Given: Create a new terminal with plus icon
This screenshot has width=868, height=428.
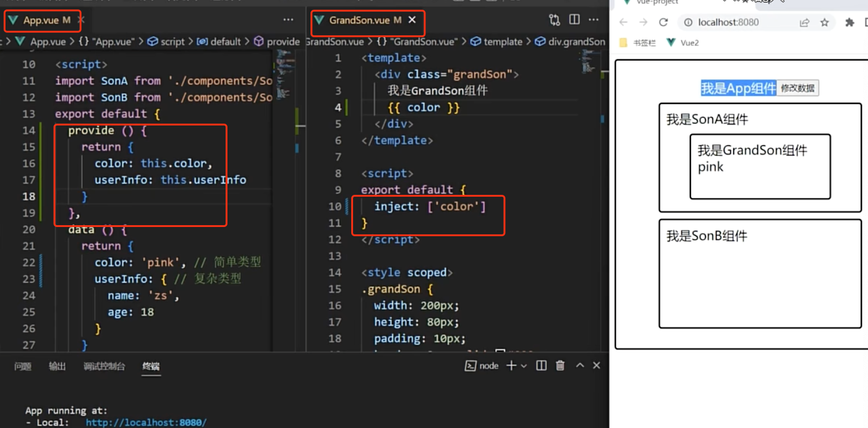Looking at the screenshot, I should [511, 366].
